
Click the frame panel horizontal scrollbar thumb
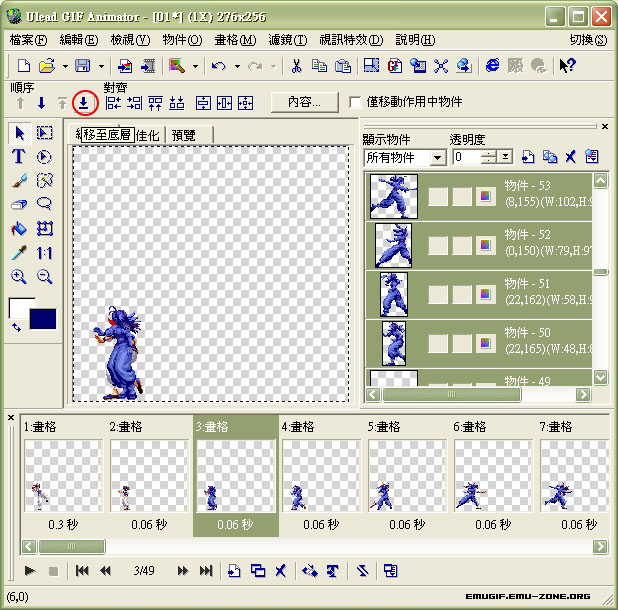click(72, 547)
